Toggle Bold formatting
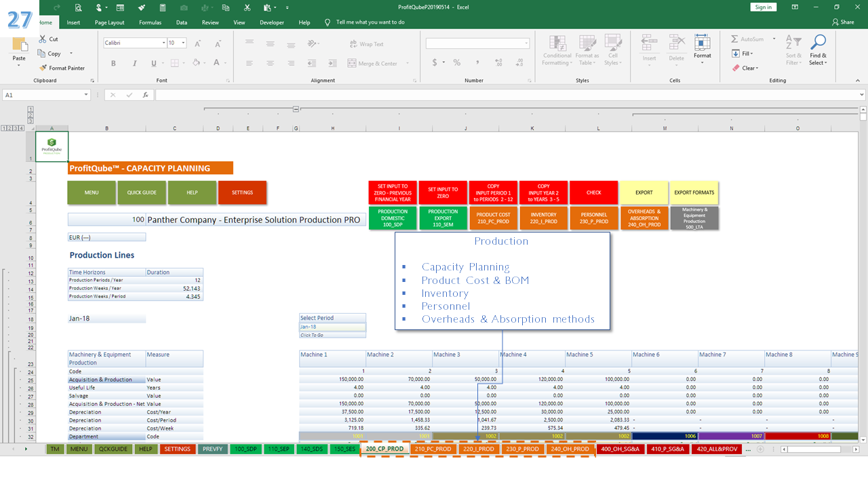The image size is (868, 488). coord(113,63)
